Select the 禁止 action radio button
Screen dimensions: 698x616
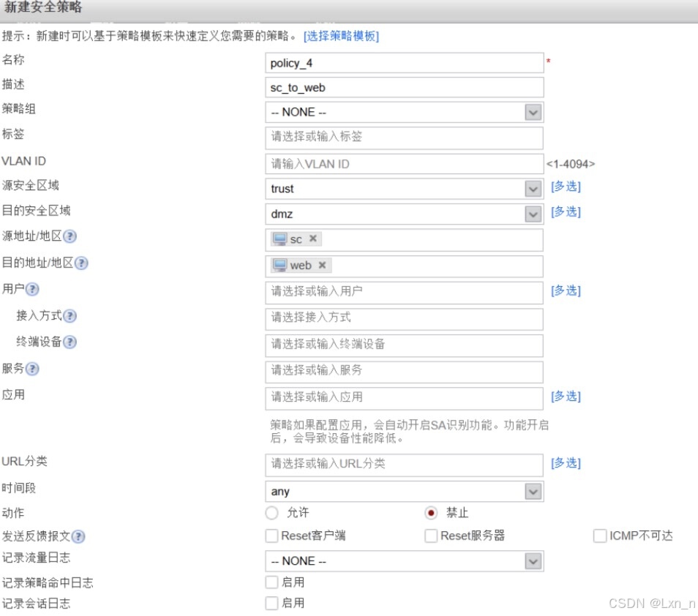click(x=431, y=513)
